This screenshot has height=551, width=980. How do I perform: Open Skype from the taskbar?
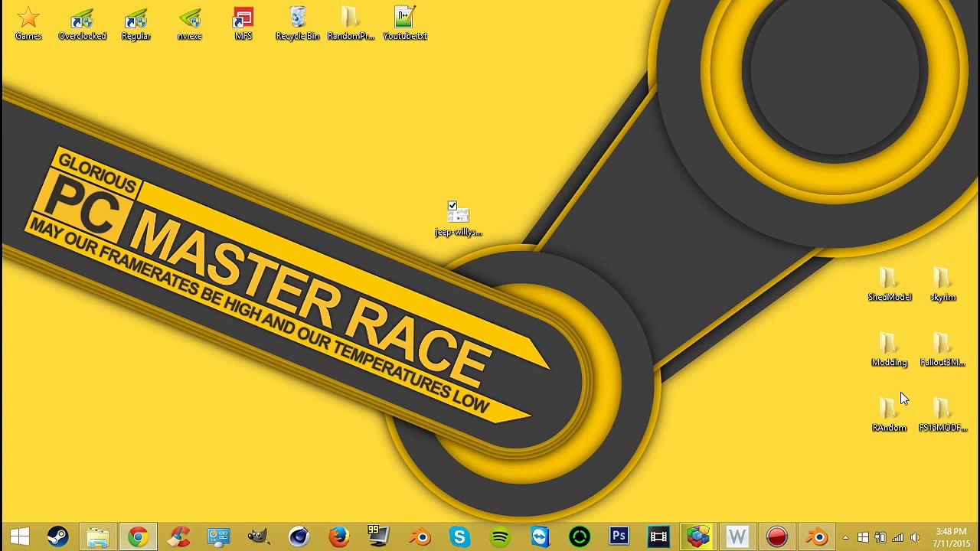click(459, 536)
